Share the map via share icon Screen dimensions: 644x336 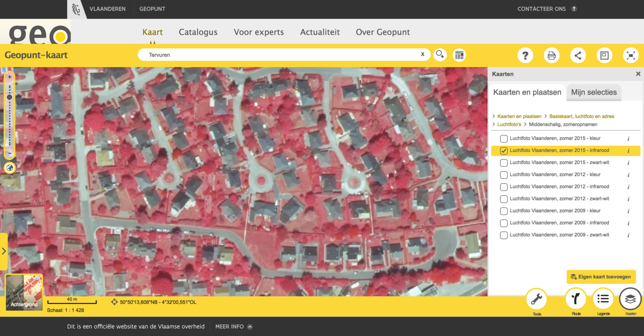(x=578, y=55)
